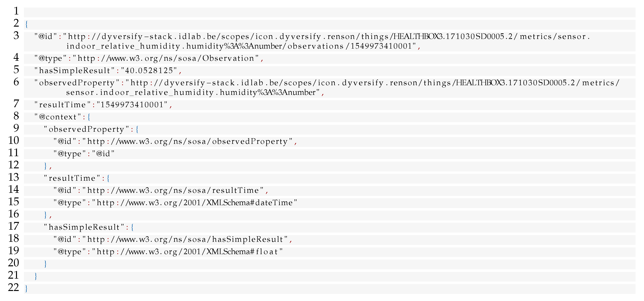Click line number 12 in the gutter
This screenshot has height=301, width=644.
(14, 165)
